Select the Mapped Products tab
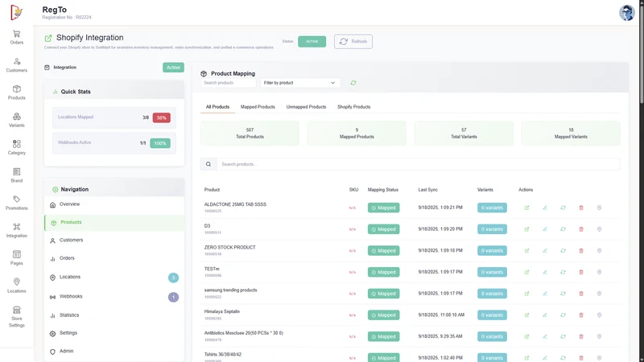 [258, 107]
